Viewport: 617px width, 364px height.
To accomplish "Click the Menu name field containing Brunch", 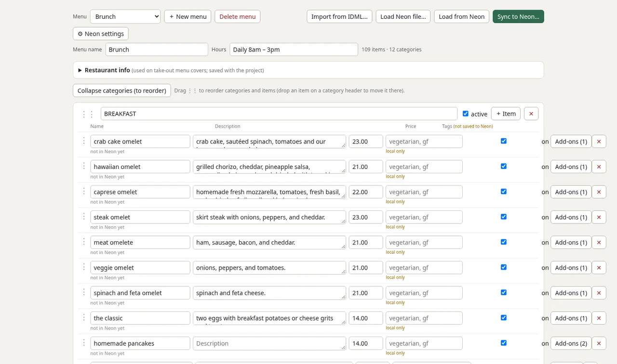I will [x=157, y=50].
